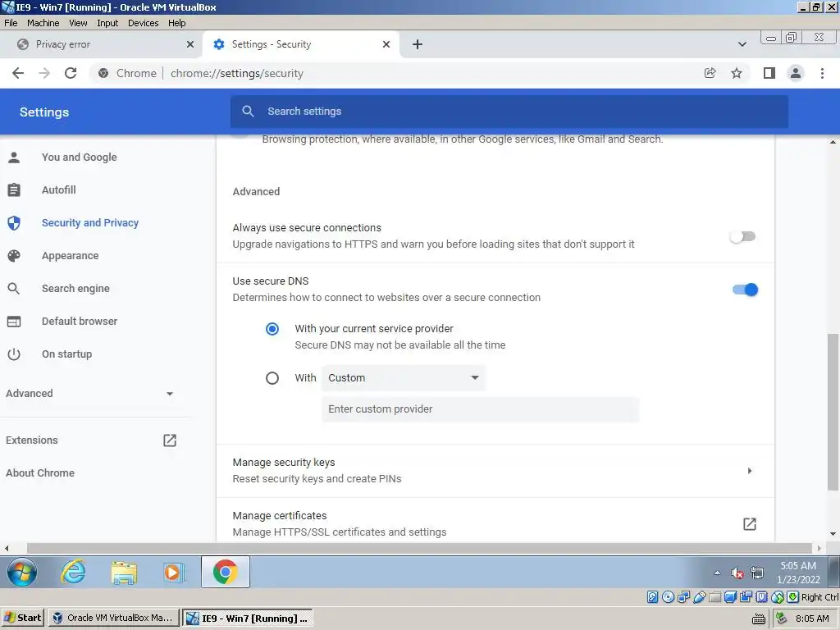Open the VirtualBox Machine menu
This screenshot has width=840, height=630.
click(43, 23)
